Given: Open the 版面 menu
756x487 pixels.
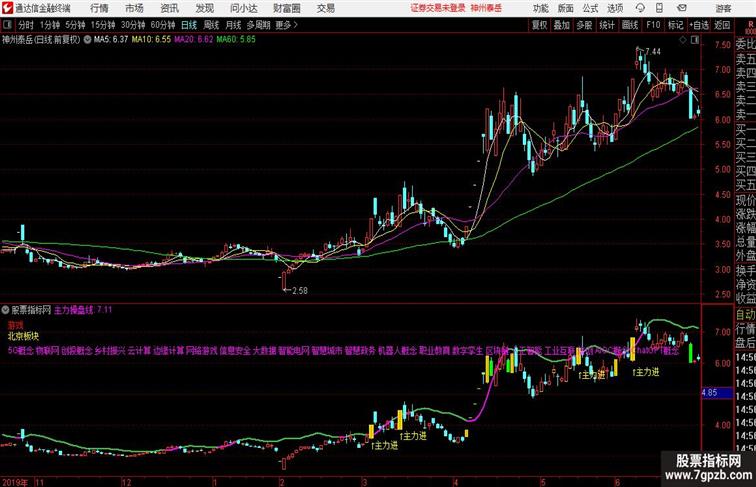Looking at the screenshot, I should pos(566,8).
